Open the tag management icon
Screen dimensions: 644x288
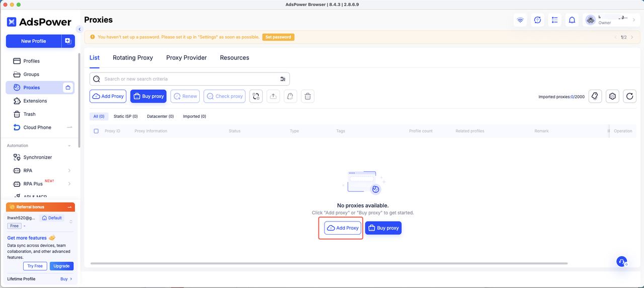pyautogui.click(x=595, y=96)
